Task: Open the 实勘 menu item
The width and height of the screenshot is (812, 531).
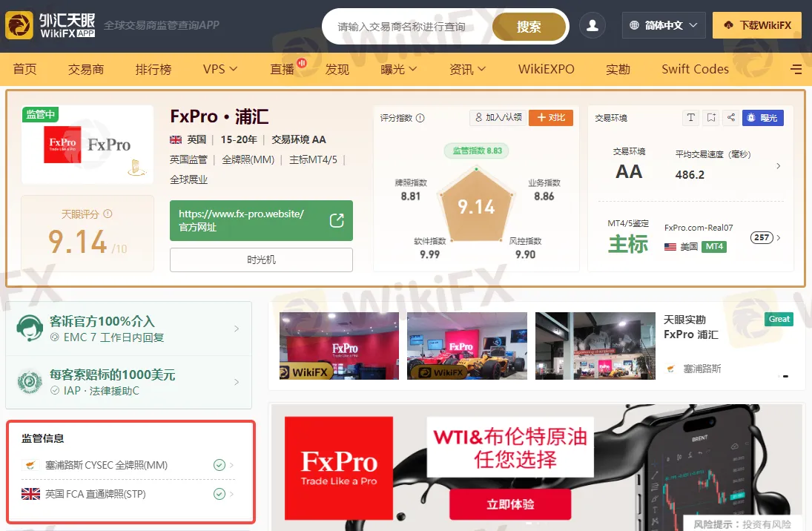Action: [618, 69]
